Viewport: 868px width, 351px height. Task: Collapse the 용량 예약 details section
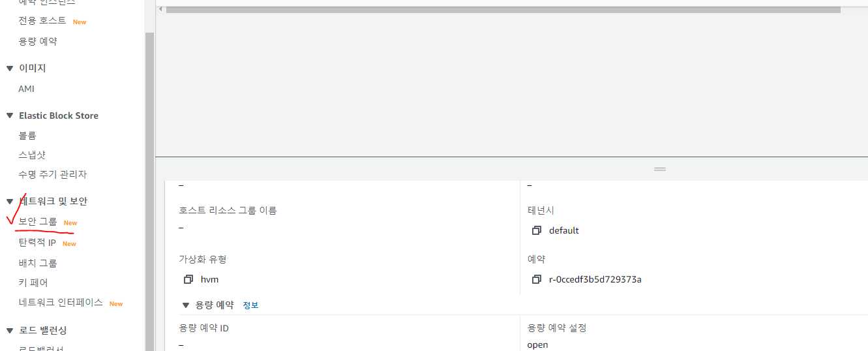pos(186,305)
